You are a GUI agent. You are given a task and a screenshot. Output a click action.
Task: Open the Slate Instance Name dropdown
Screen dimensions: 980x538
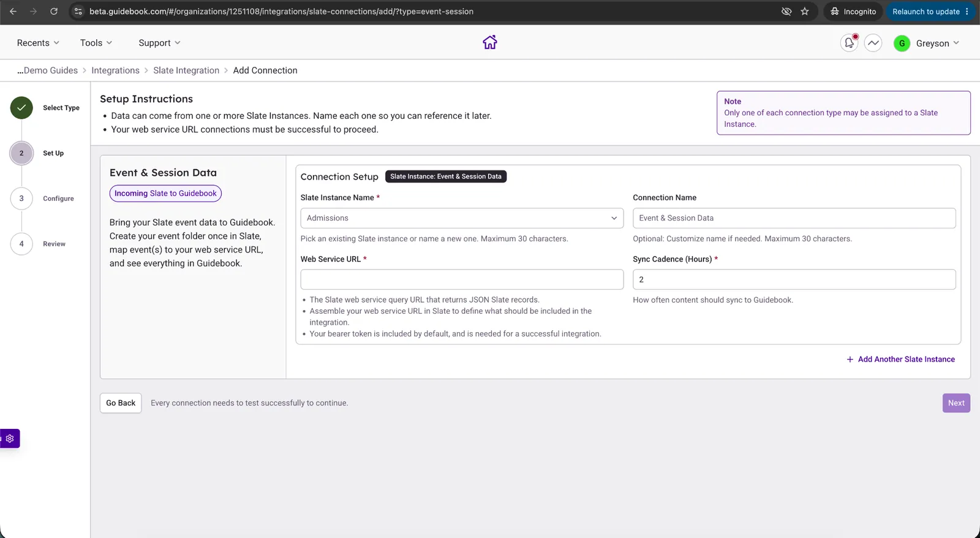[x=462, y=218]
